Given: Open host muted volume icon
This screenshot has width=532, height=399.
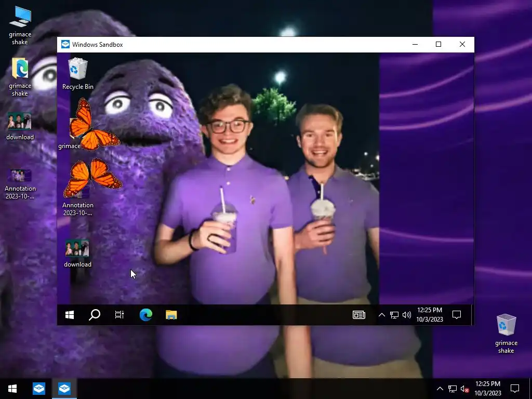Looking at the screenshot, I should click(x=464, y=389).
